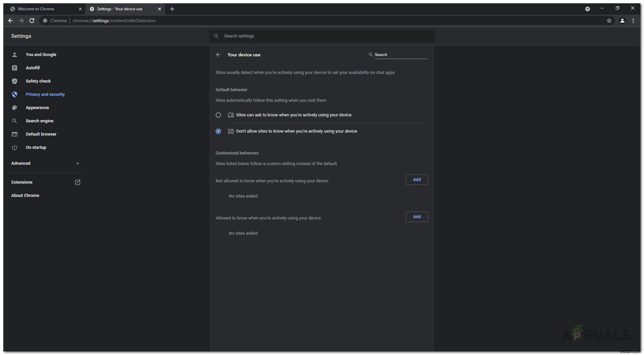Open You and Google settings via person icon
This screenshot has width=644, height=355.
point(15,54)
